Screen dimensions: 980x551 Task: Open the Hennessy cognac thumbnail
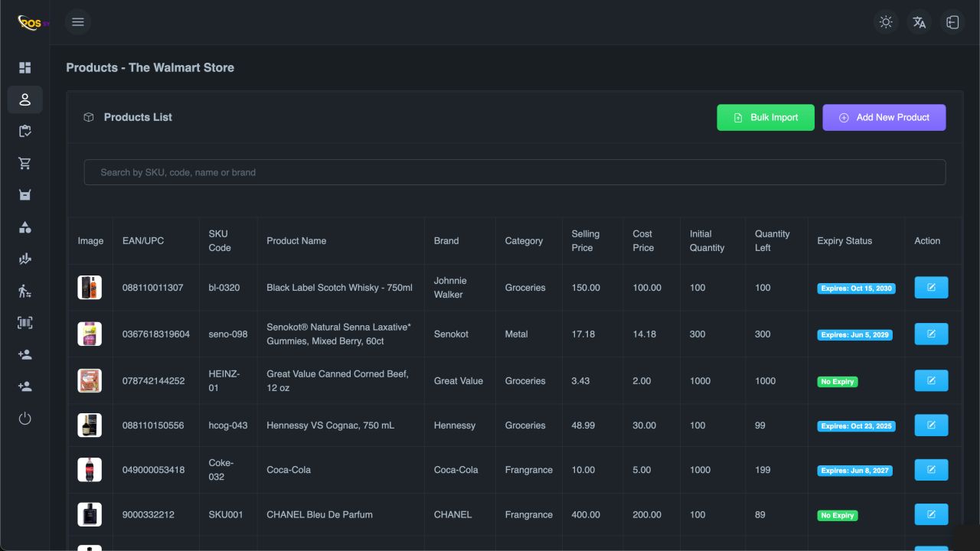tap(90, 425)
